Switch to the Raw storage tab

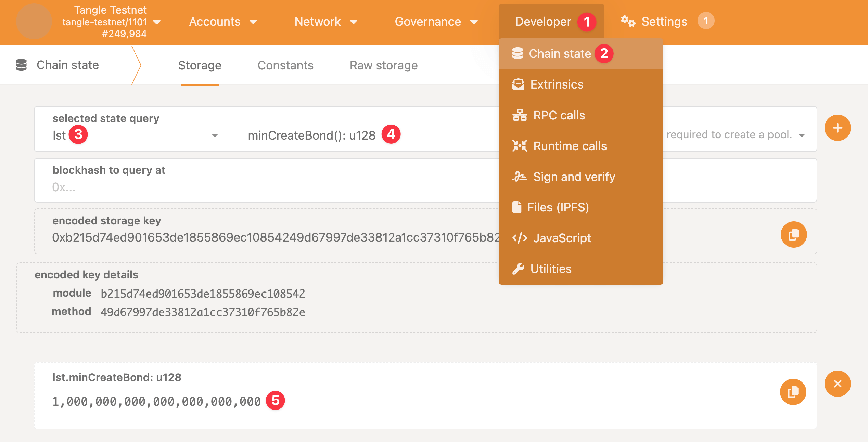tap(383, 65)
